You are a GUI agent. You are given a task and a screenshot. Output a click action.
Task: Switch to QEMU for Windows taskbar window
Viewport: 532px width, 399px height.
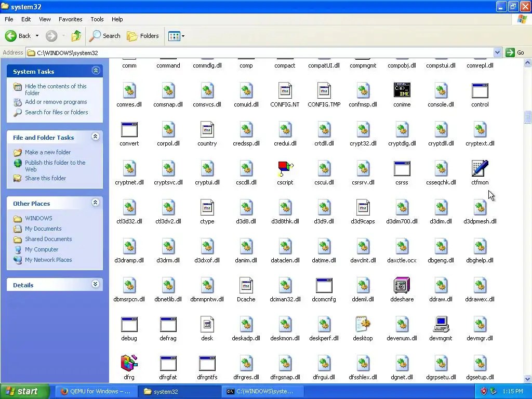pos(96,391)
